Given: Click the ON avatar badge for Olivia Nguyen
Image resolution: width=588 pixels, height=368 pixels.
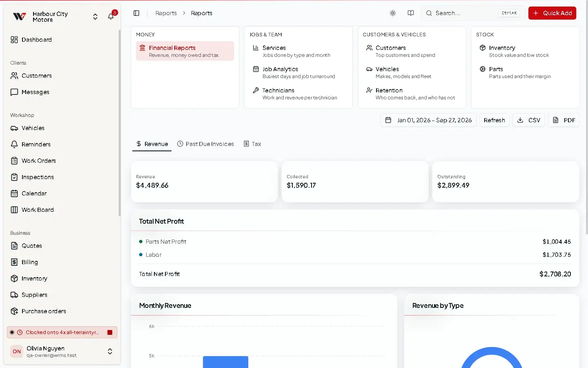Looking at the screenshot, I should pos(17,351).
